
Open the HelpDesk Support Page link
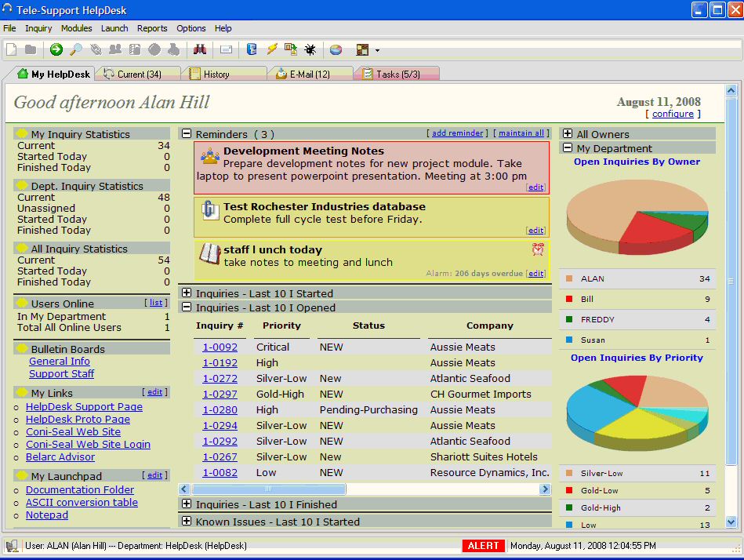click(x=84, y=407)
